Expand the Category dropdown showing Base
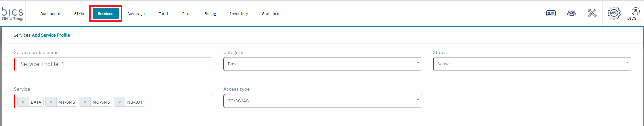This screenshot has width=644, height=126. 323,64
